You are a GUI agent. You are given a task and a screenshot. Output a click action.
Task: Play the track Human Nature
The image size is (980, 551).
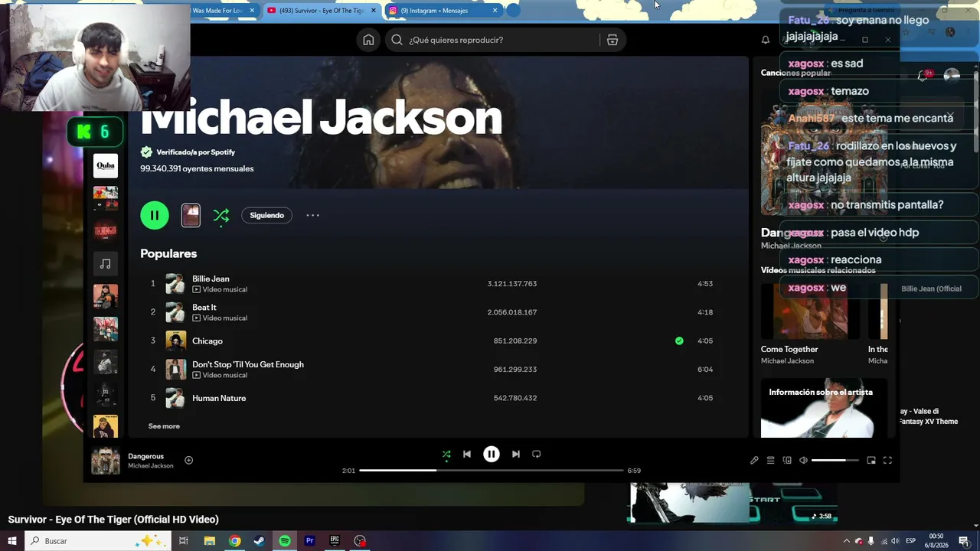pos(219,398)
